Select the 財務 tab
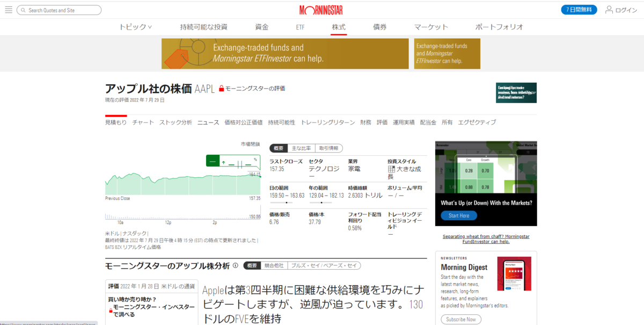Image resolution: width=644 pixels, height=325 pixels. tap(365, 122)
